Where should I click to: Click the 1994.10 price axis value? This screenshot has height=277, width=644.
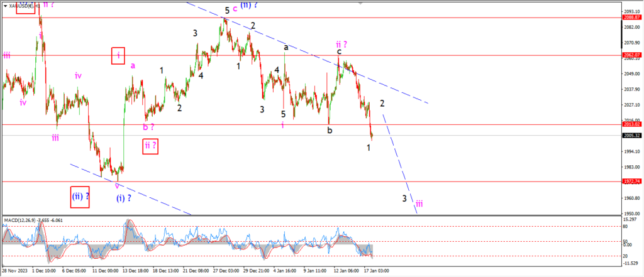[x=633, y=151]
